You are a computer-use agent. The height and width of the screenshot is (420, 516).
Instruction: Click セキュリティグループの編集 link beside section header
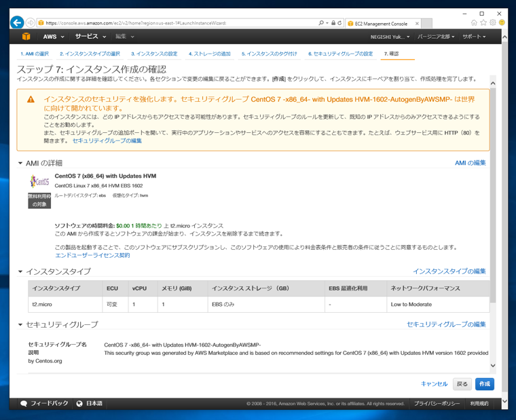[x=446, y=324]
